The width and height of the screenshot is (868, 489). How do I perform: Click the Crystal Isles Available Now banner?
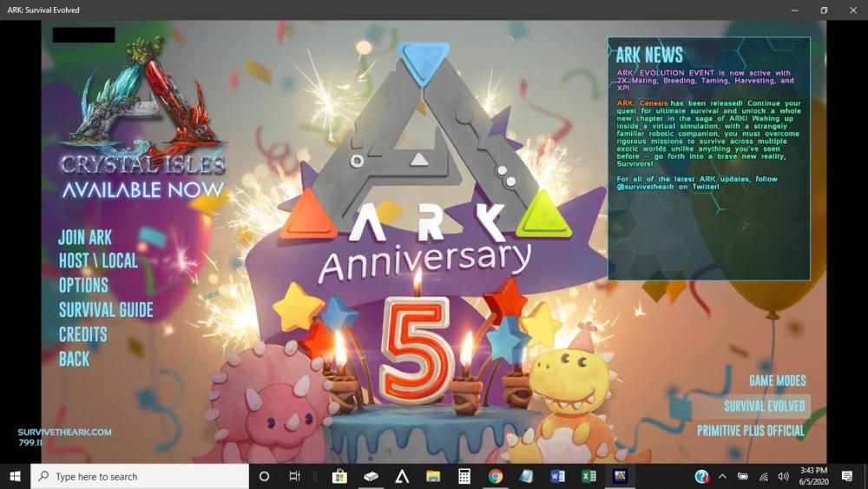pos(143,119)
